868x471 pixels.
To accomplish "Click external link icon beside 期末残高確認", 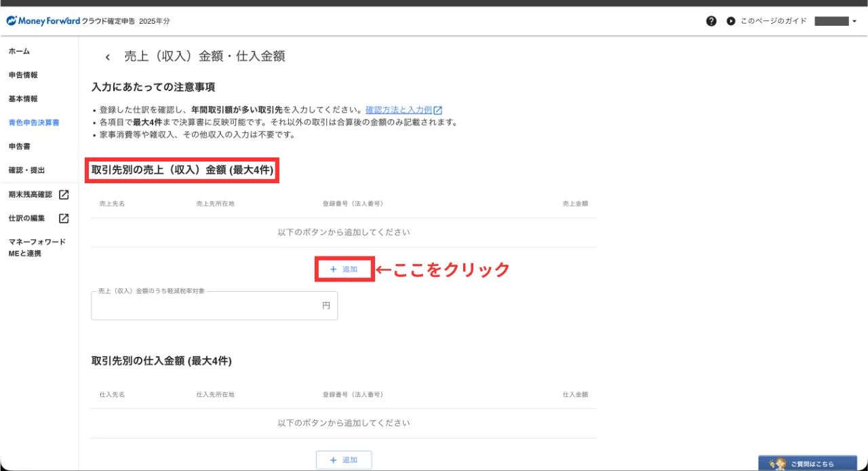I will [x=64, y=195].
